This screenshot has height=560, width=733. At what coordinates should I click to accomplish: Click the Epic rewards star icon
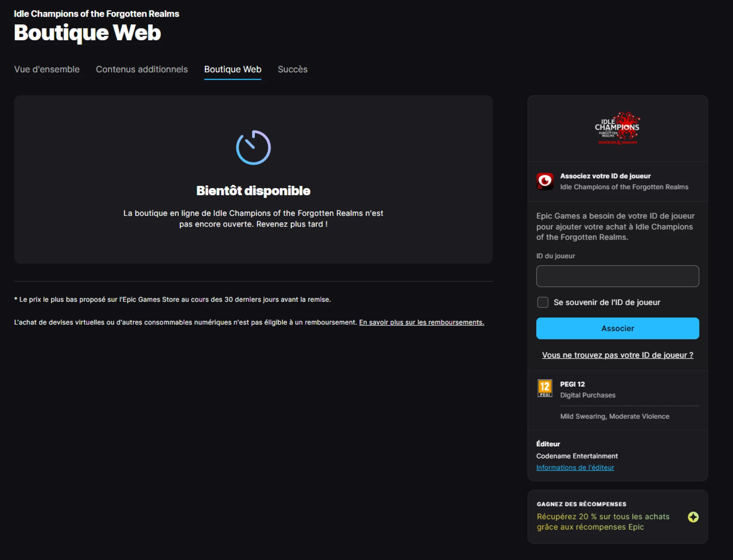click(x=693, y=517)
